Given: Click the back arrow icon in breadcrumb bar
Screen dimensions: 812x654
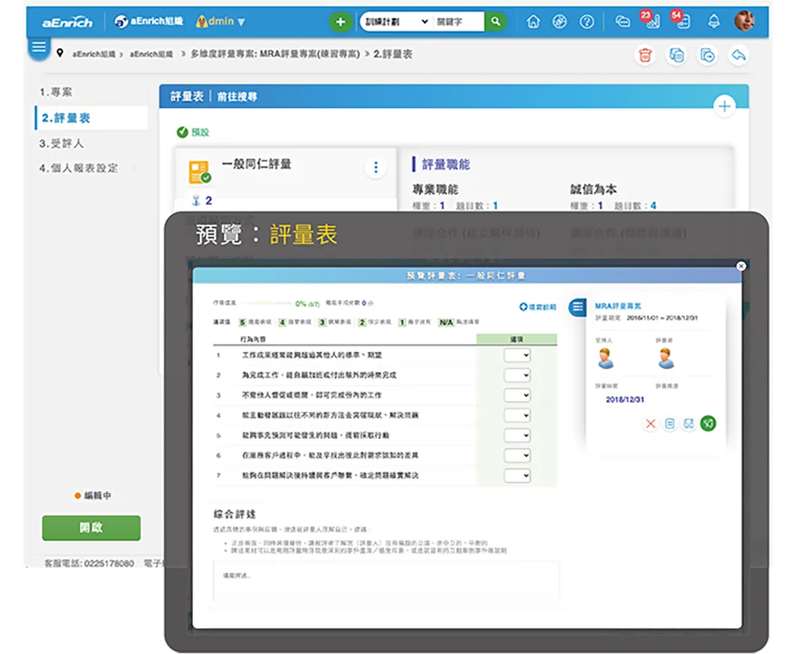Looking at the screenshot, I should (738, 55).
